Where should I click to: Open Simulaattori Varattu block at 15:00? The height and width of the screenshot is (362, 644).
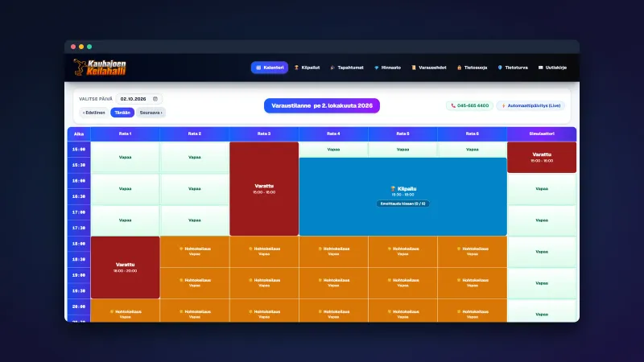(x=542, y=157)
